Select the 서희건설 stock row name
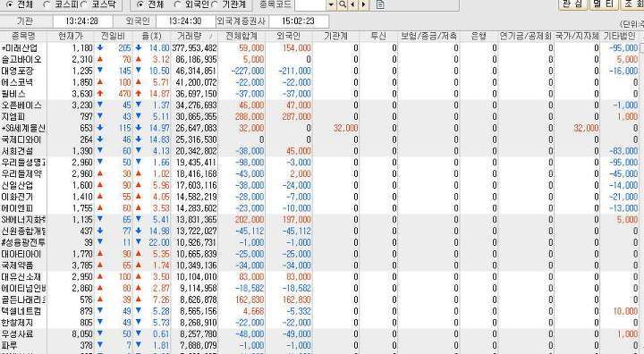Viewport: 644px width, 354px height. [x=17, y=152]
